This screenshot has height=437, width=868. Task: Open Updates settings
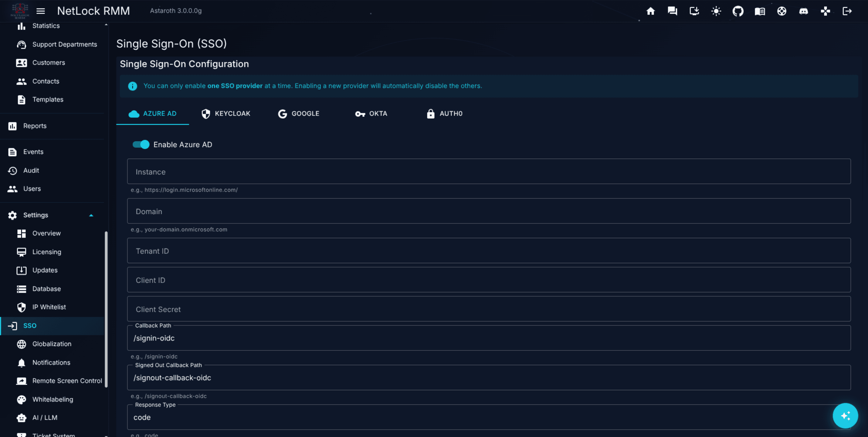point(45,270)
